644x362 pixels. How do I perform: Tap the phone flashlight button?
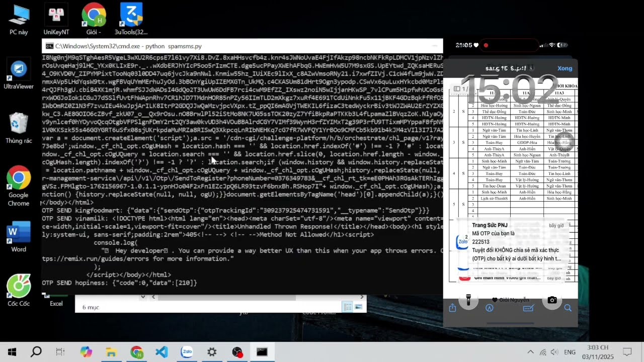468,300
